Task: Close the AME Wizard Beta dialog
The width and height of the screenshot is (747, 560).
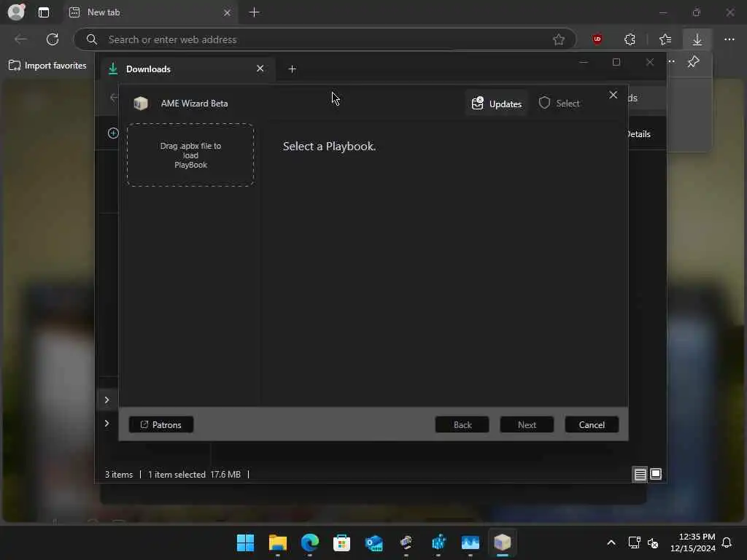Action: 613,96
